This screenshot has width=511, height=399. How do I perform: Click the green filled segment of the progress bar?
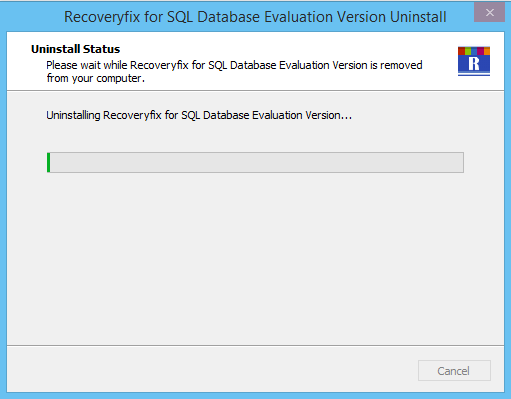point(49,162)
